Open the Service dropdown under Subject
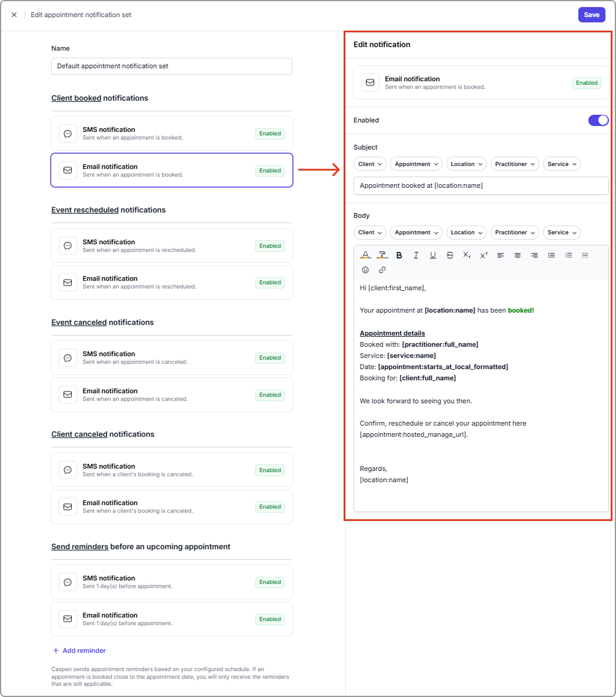This screenshot has height=697, width=616. 561,164
